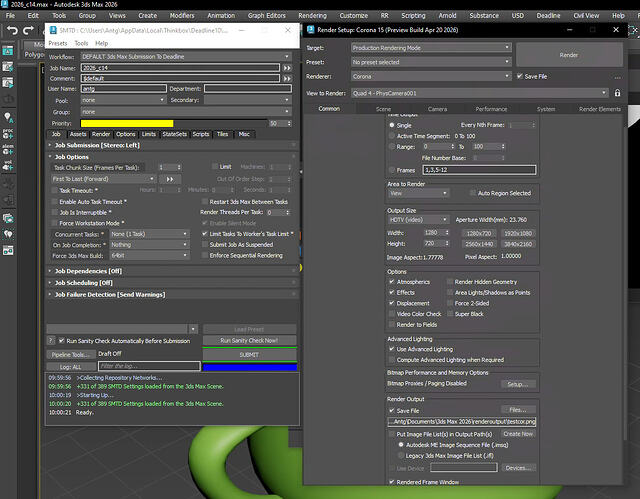640x499 pixels.
Task: Toggle Run Sanity Check Automatically checkbox
Action: [x=62, y=340]
